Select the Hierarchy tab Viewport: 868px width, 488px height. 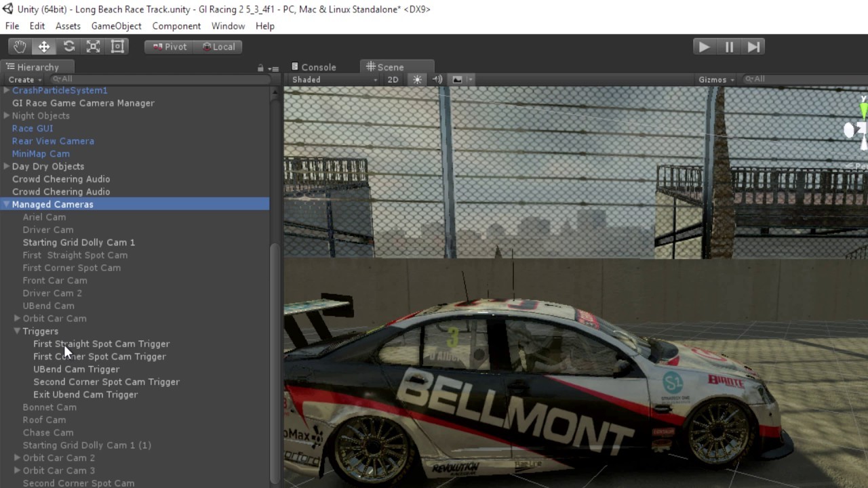[37, 67]
